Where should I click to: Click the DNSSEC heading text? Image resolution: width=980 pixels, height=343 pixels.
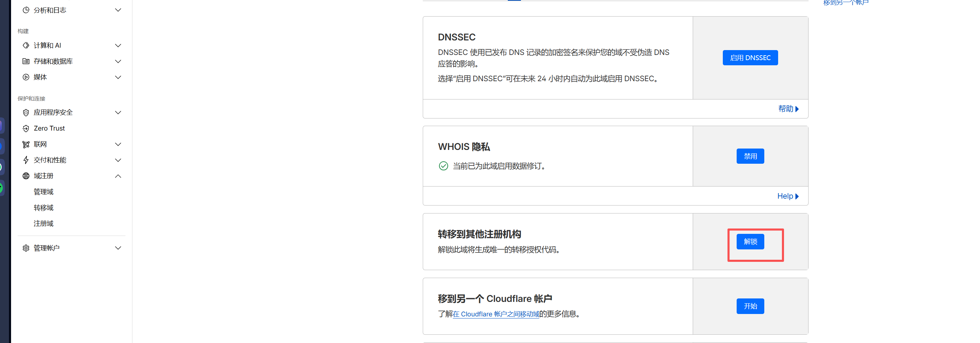pos(457,37)
